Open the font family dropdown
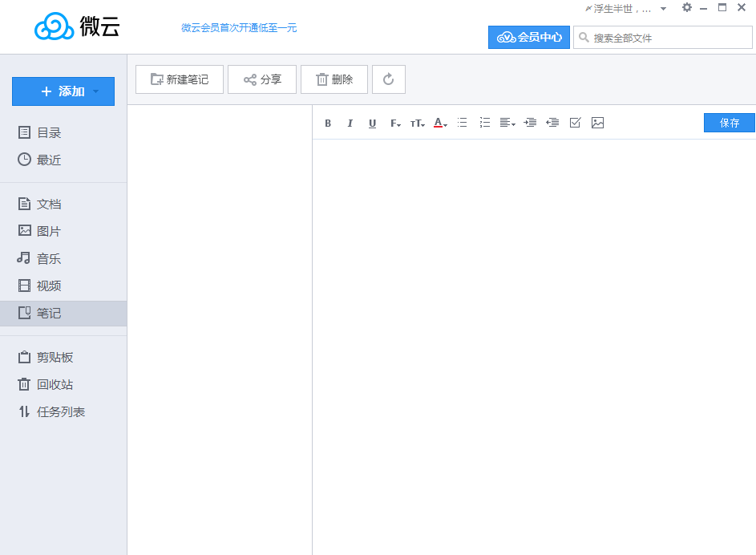This screenshot has height=555, width=756. point(394,122)
